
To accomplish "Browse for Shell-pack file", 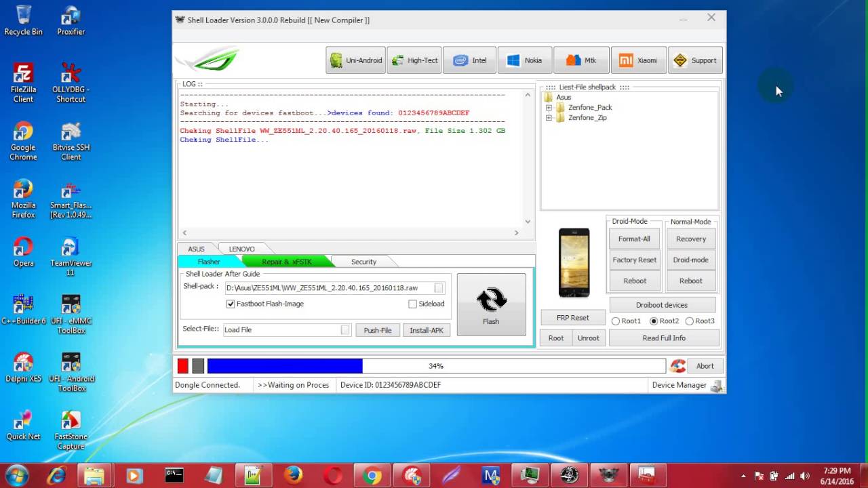I will coord(439,288).
